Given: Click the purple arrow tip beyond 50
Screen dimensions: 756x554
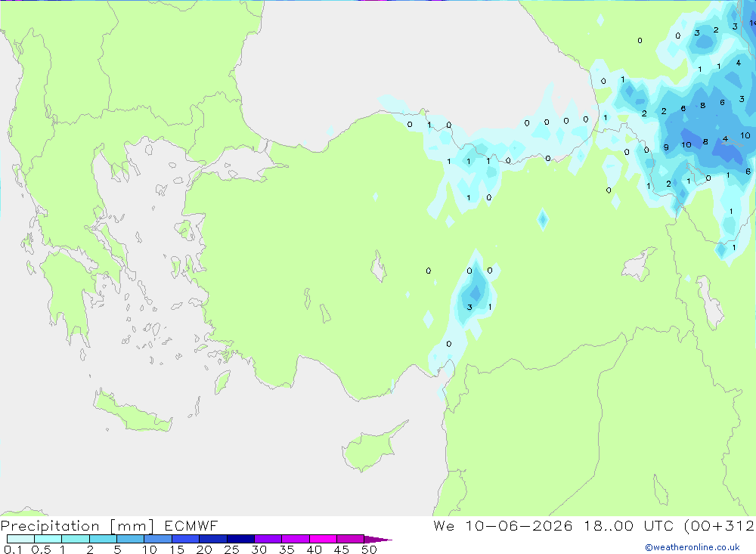Looking at the screenshot, I should pos(377,539).
